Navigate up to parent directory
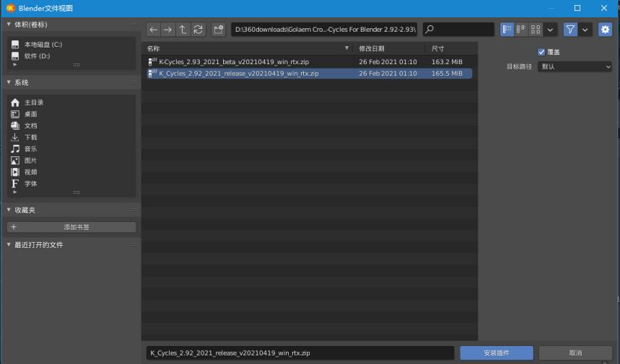Viewport: 620px width, 364px height. click(x=183, y=30)
